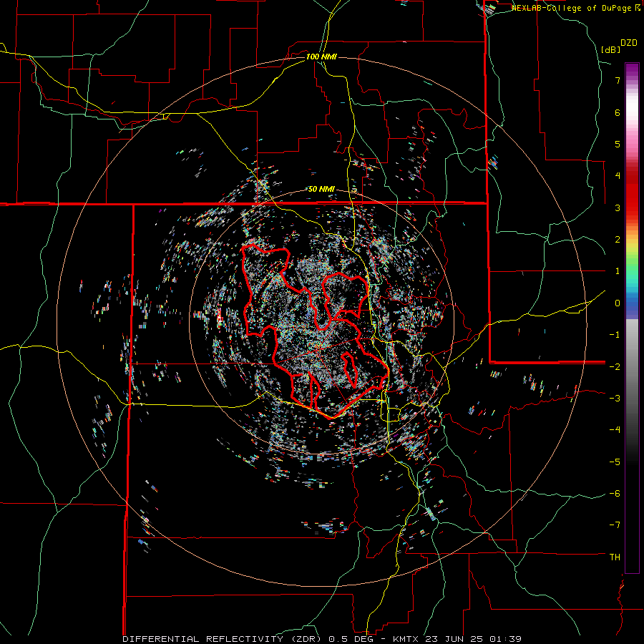Image resolution: width=644 pixels, height=644 pixels.
Task: Click the 5 value on the color scale
Action: coord(618,144)
